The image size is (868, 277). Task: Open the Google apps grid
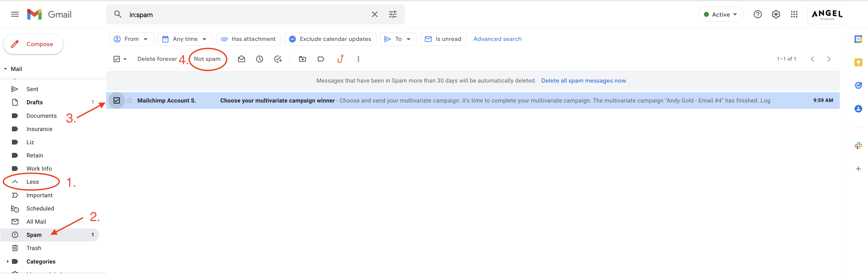click(x=794, y=14)
